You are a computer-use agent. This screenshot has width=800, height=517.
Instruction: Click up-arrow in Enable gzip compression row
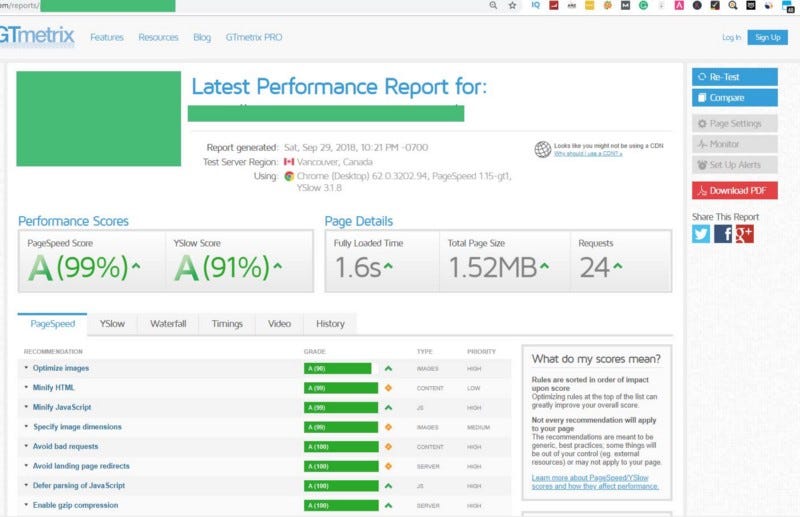[388, 505]
